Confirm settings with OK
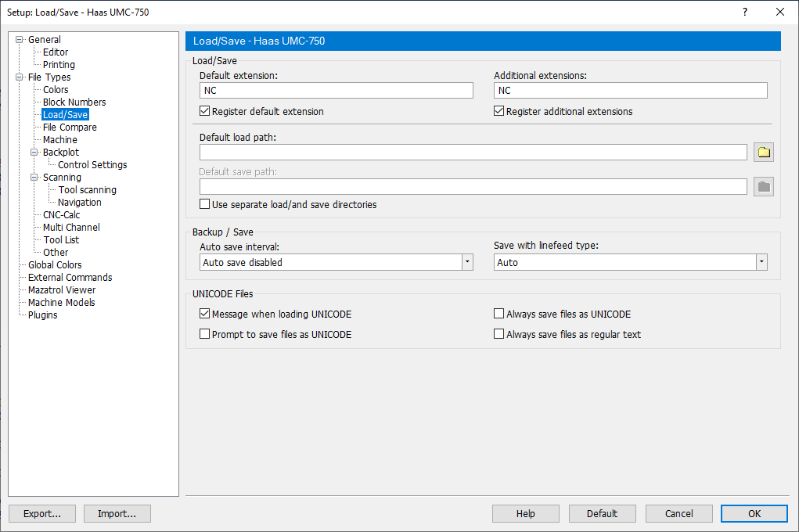The height and width of the screenshot is (532, 799). [x=754, y=514]
